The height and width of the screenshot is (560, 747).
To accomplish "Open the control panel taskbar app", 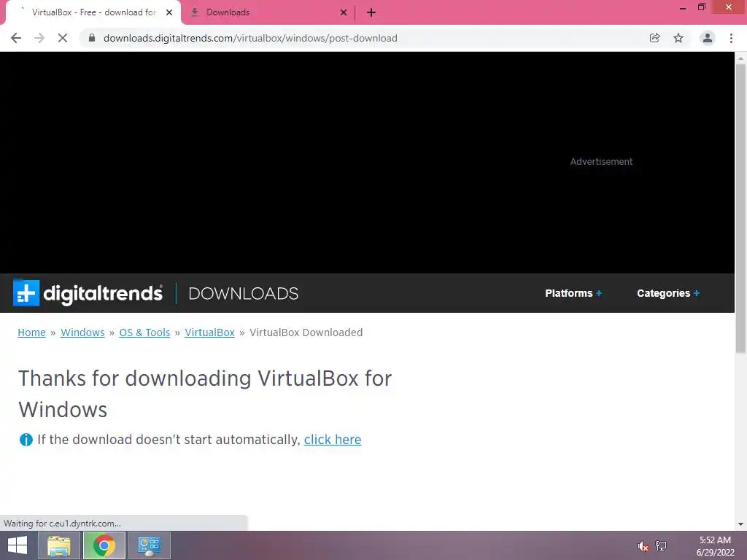I will pyautogui.click(x=149, y=545).
